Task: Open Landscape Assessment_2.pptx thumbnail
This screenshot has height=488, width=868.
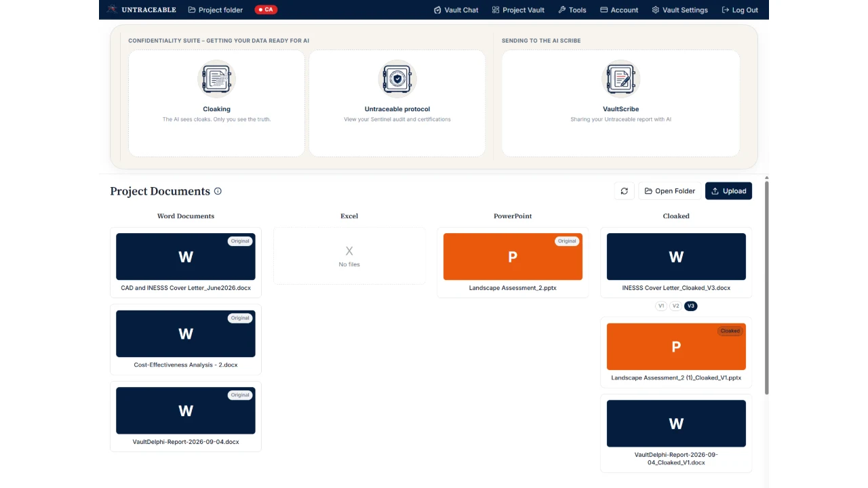Action: tap(513, 257)
